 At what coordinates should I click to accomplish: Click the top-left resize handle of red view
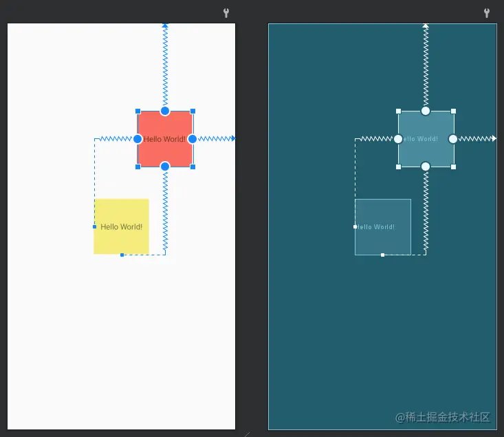(x=138, y=111)
